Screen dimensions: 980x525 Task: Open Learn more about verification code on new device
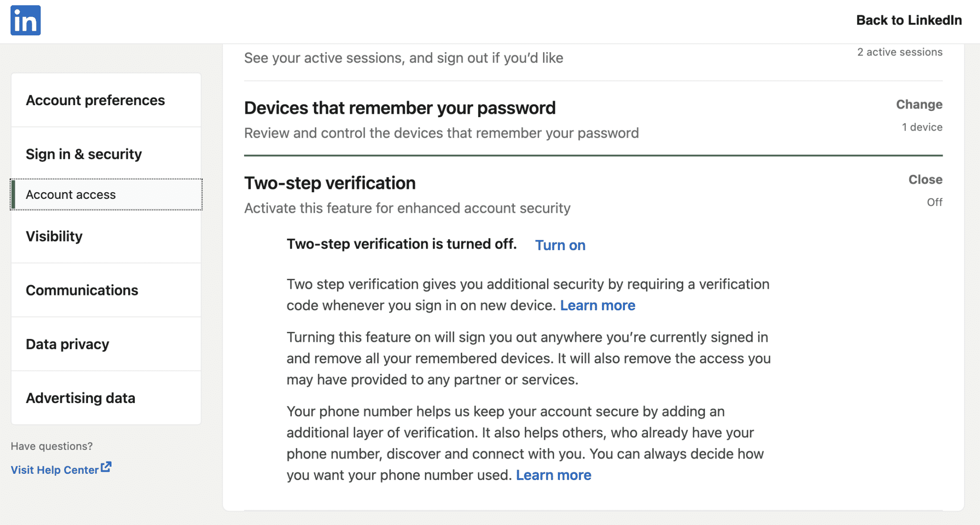point(598,305)
